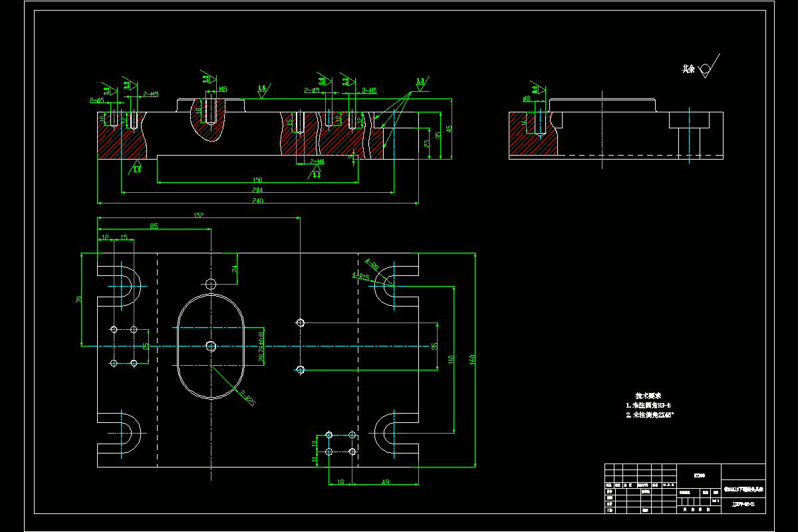798x532 pixels.
Task: Select the drawing number in title block
Action: 743,504
